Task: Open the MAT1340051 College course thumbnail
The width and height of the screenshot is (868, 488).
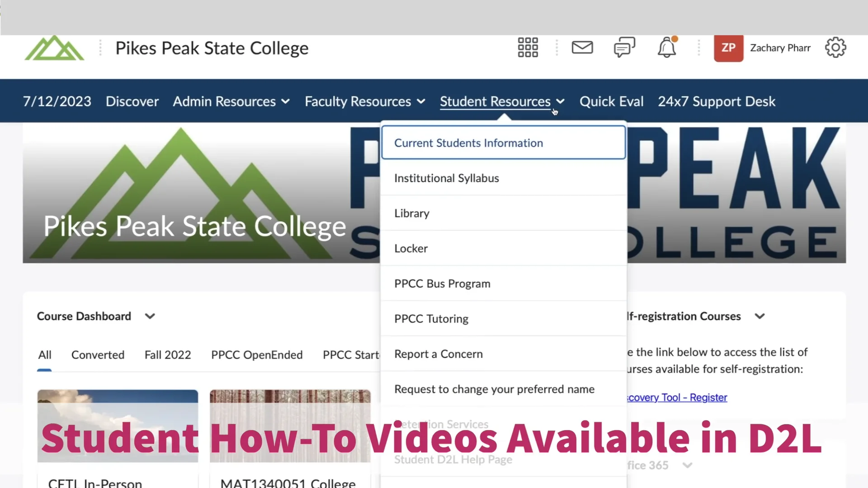Action: coord(290,425)
